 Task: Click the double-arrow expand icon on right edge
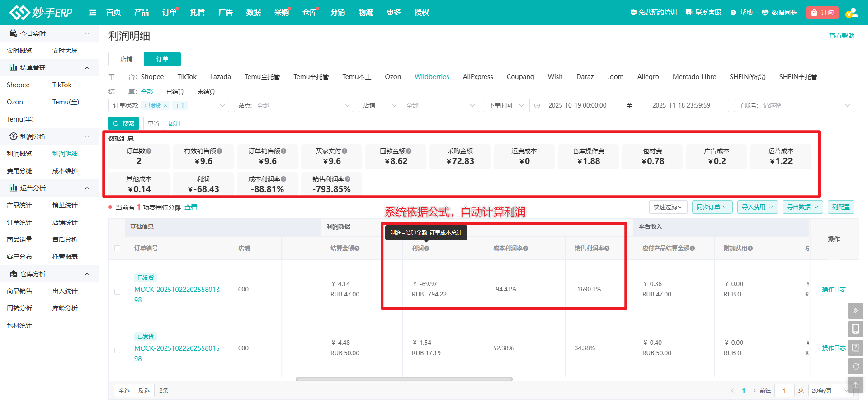pyautogui.click(x=855, y=310)
